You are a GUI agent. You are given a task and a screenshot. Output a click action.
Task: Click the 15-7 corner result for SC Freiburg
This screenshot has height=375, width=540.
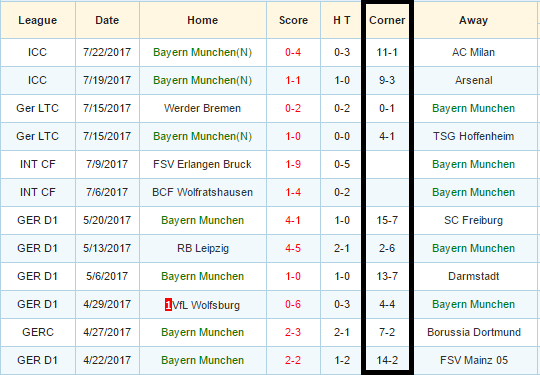pyautogui.click(x=387, y=220)
